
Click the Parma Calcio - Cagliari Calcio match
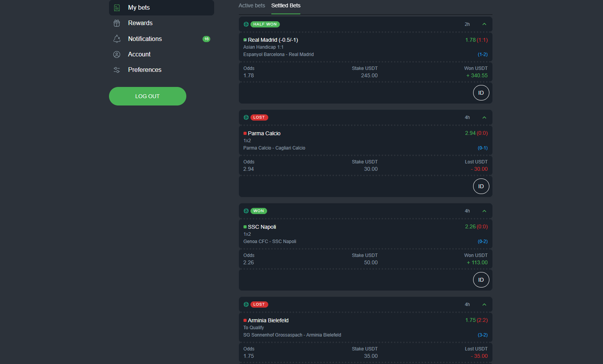point(274,148)
